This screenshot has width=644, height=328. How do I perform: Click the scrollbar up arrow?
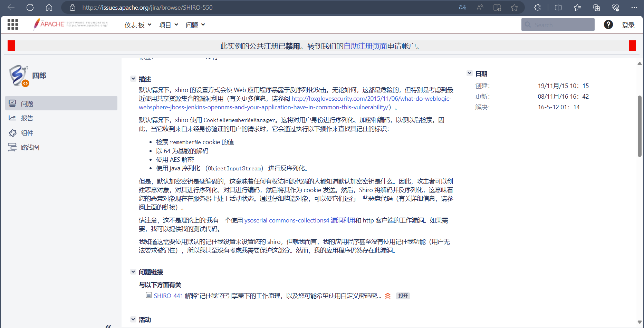click(x=640, y=63)
